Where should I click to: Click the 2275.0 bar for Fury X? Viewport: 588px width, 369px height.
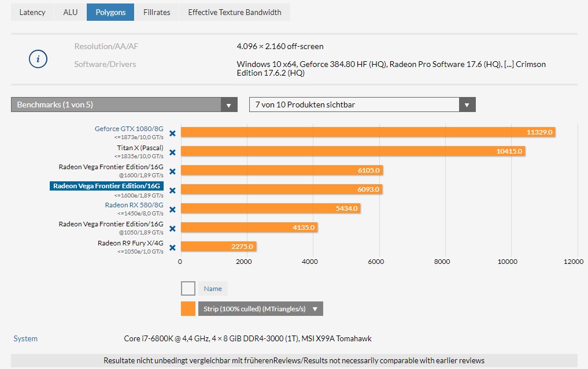tap(219, 247)
